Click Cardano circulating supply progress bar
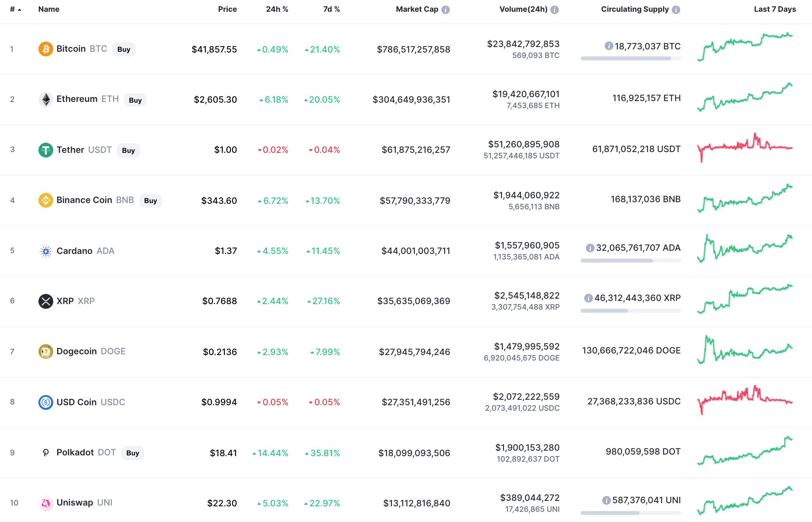Viewport: 812px width, 522px height. (x=631, y=261)
